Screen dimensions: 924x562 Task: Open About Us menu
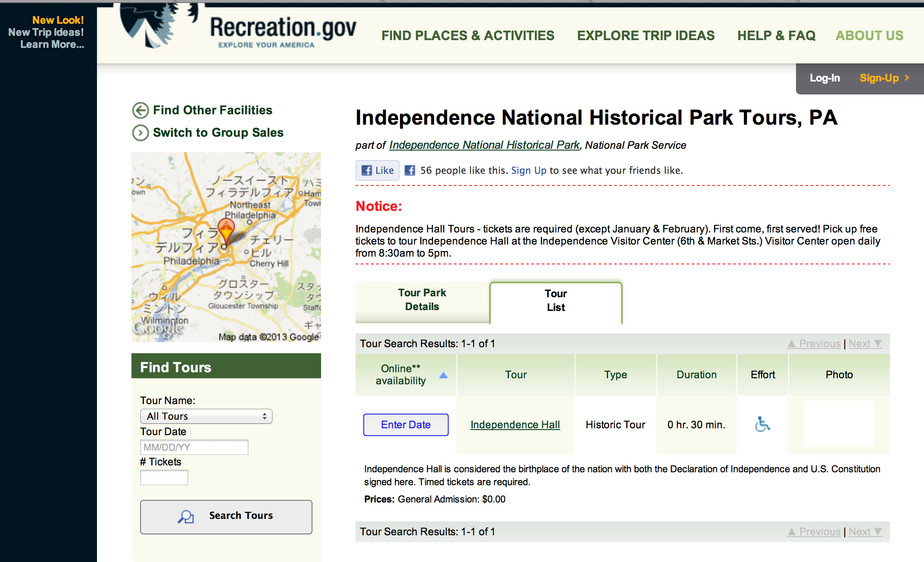tap(869, 35)
